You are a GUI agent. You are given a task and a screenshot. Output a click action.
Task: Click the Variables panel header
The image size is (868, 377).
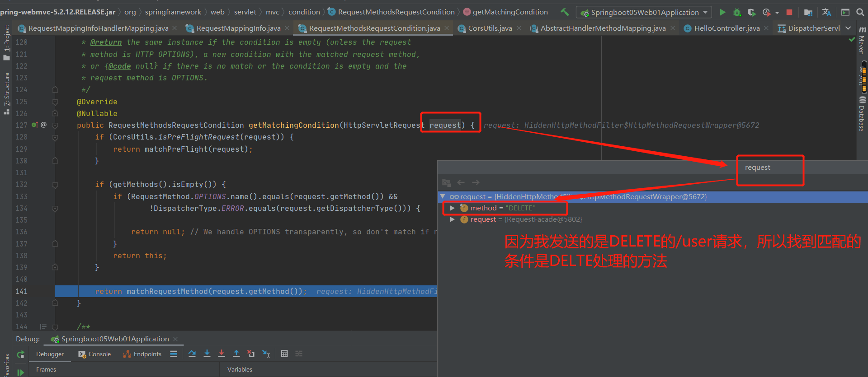[x=240, y=369]
